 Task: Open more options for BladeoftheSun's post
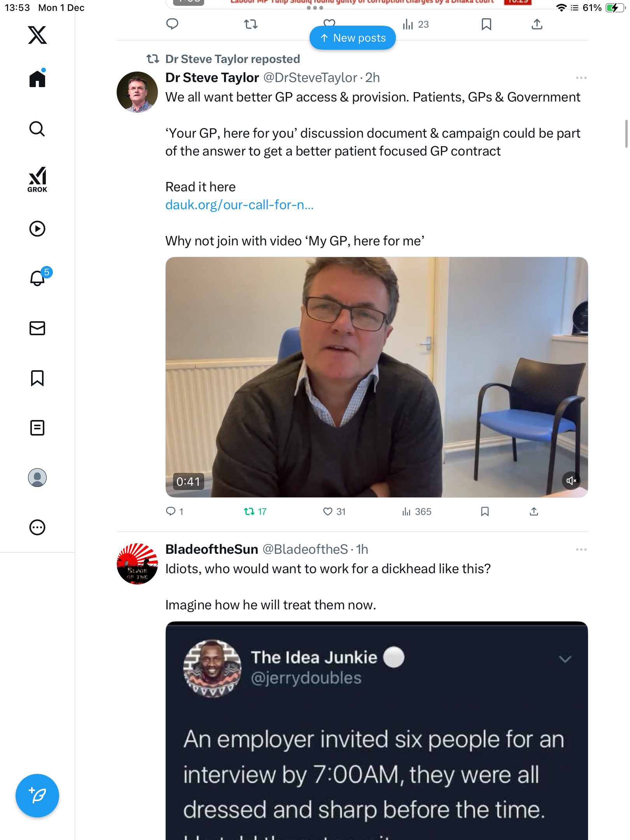coord(581,549)
